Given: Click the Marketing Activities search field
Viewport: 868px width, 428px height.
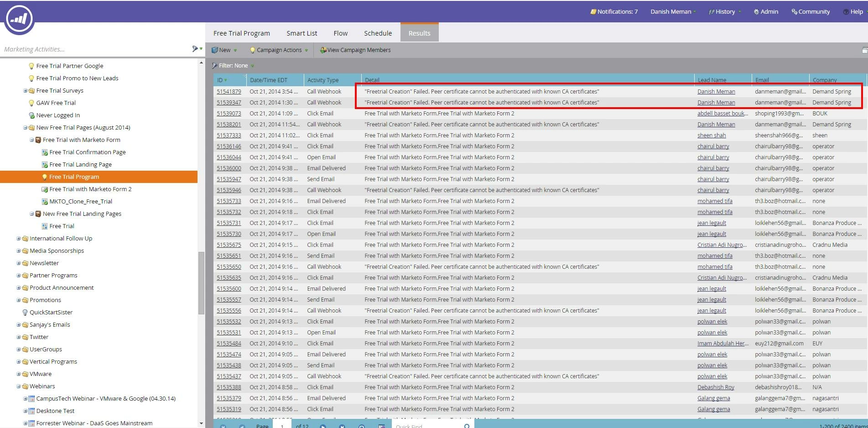Looking at the screenshot, I should point(96,49).
